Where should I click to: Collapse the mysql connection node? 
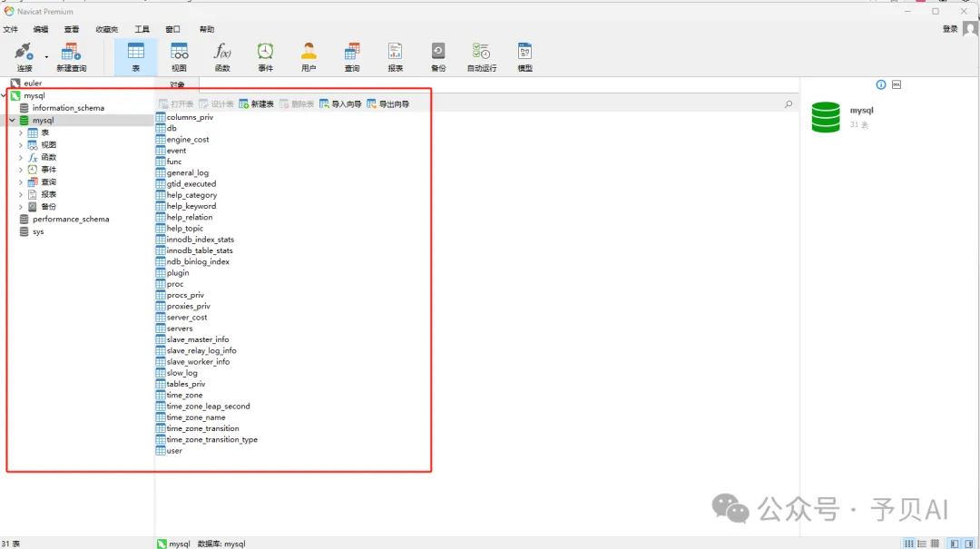[x=4, y=95]
